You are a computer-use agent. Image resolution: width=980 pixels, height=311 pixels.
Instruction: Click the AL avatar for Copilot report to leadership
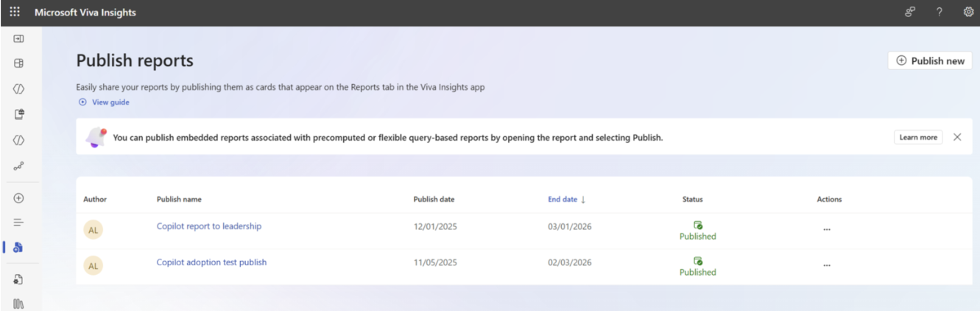pos(93,230)
